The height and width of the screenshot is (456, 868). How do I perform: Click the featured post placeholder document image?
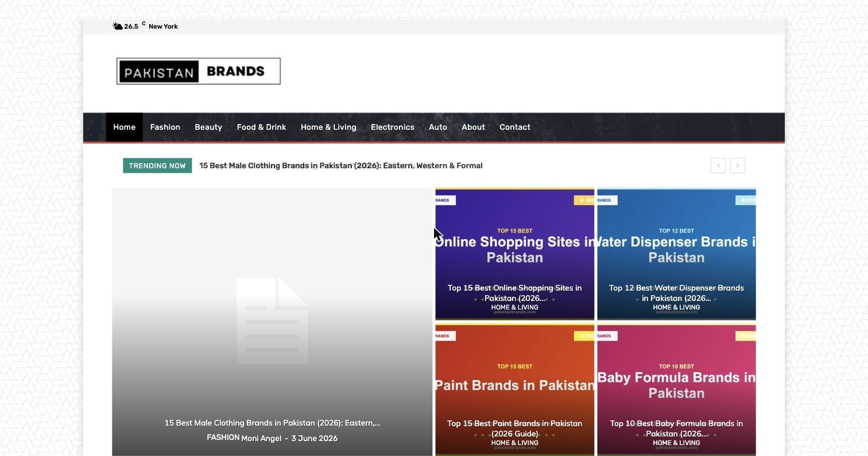point(272,320)
